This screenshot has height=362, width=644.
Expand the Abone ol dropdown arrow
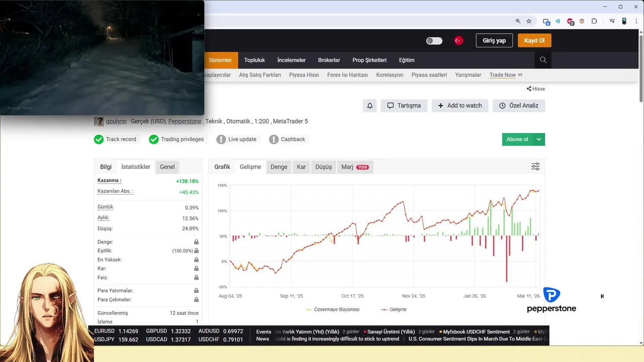coord(539,139)
